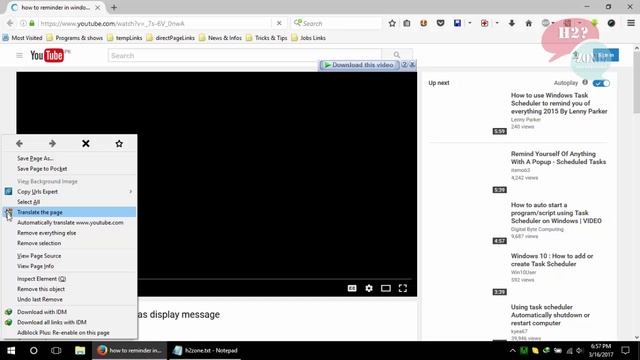Open Task View on taskbar
Screen dimensions: 640x360
click(x=56, y=351)
